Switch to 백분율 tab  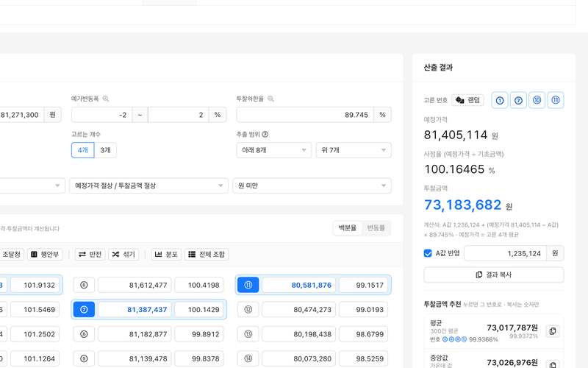click(347, 228)
